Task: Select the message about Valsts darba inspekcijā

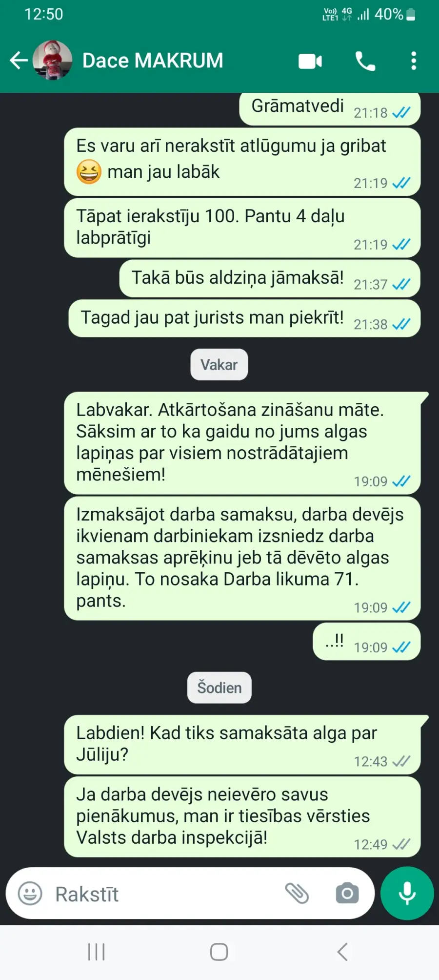Action: pyautogui.click(x=242, y=817)
